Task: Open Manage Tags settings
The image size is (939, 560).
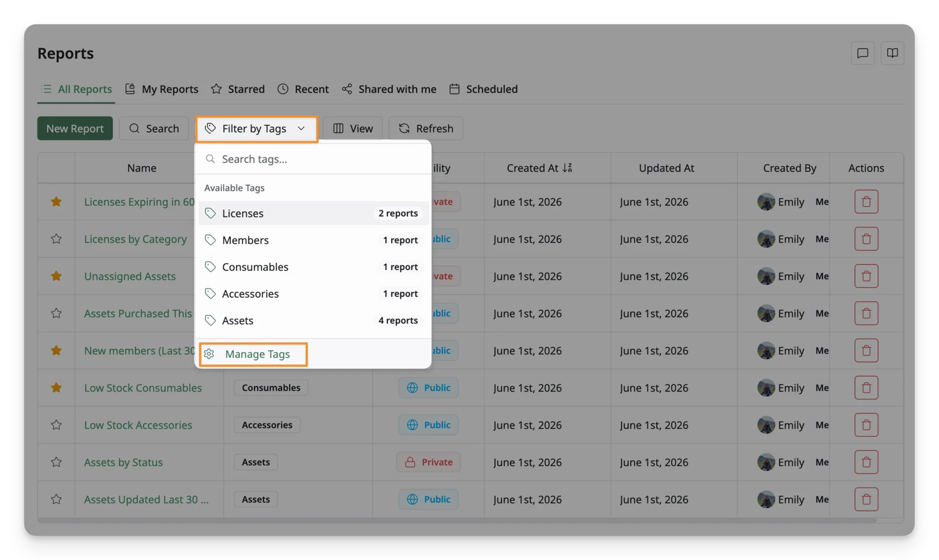Action: [x=253, y=354]
